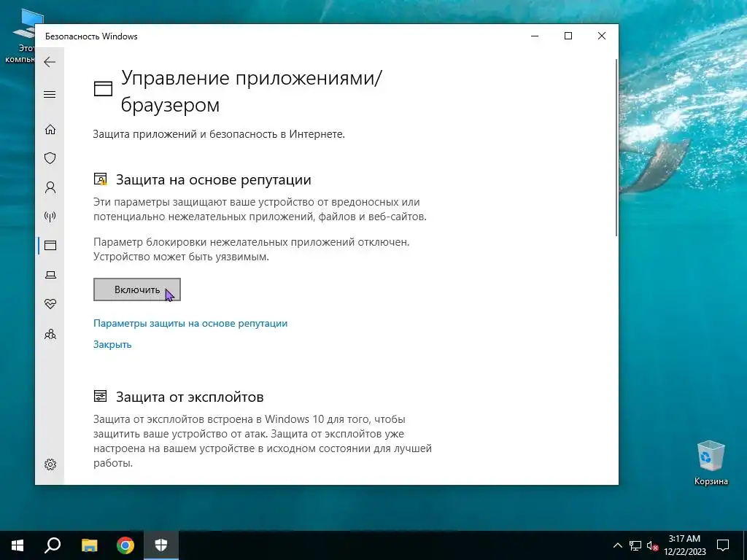Open the clock showing 3:17 AM
The height and width of the screenshot is (560, 747).
click(684, 545)
